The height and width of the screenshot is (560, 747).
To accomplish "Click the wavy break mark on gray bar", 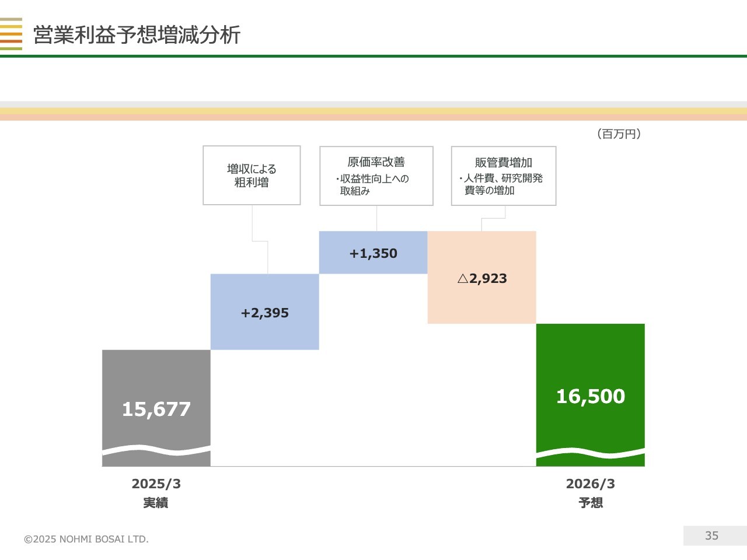I will (x=156, y=450).
